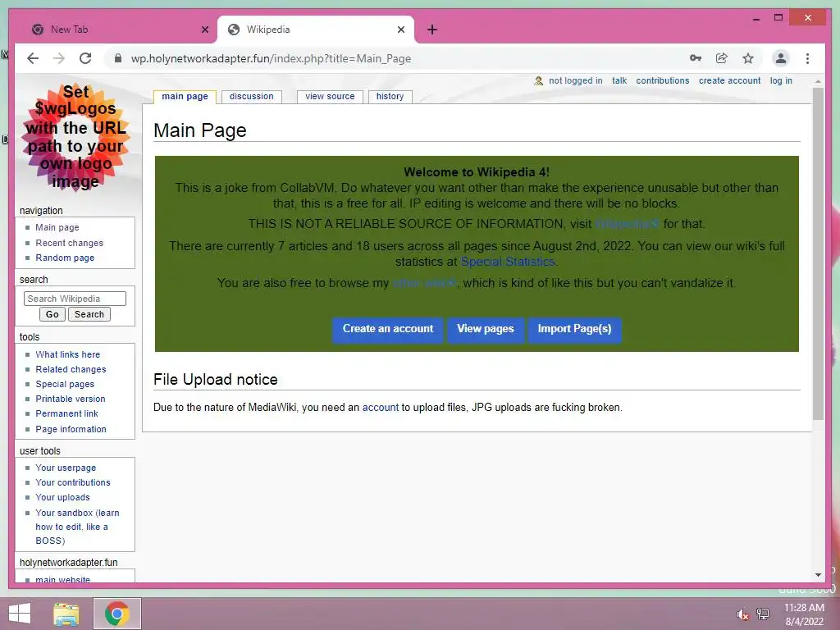840x630 pixels.
Task: Open Related changes tool link
Action: tap(71, 370)
